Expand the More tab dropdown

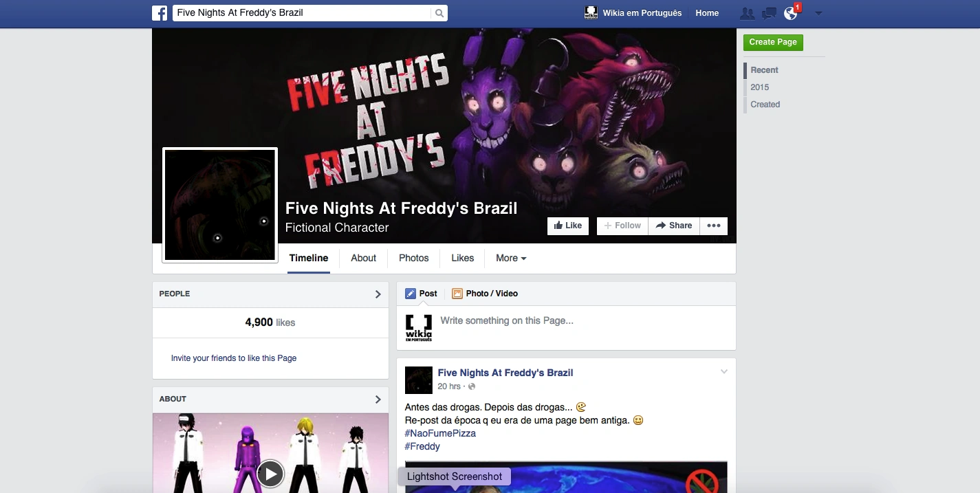click(x=511, y=258)
